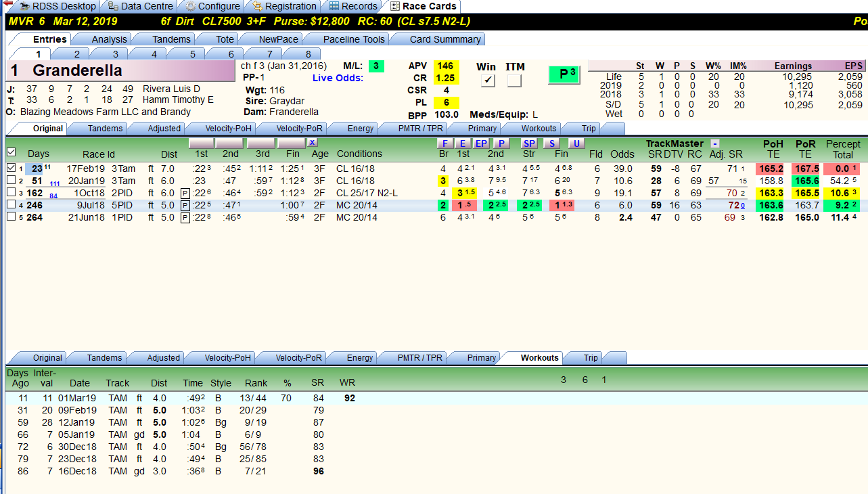This screenshot has width=868, height=494.
Task: Toggle the select-all checkbox beside Days header
Action: [11, 153]
